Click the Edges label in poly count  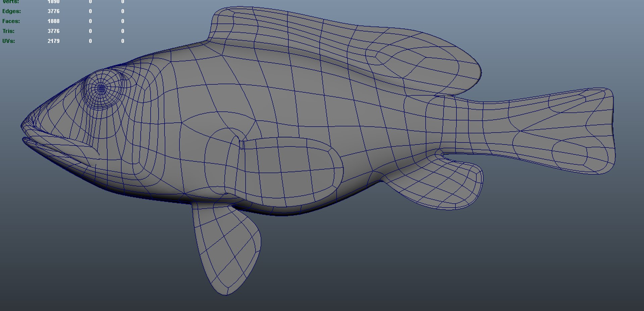(x=11, y=11)
